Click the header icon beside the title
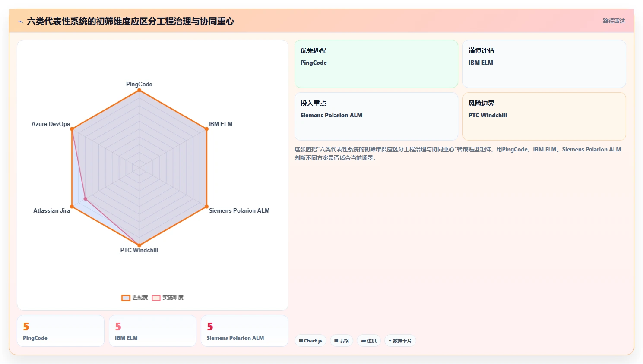Screen dimensions: 643x364 pos(20,22)
